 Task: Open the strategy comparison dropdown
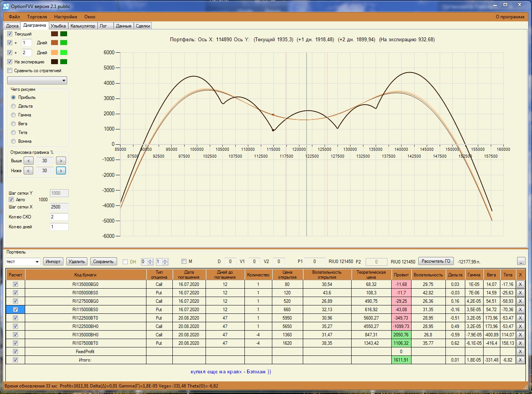pyautogui.click(x=37, y=81)
